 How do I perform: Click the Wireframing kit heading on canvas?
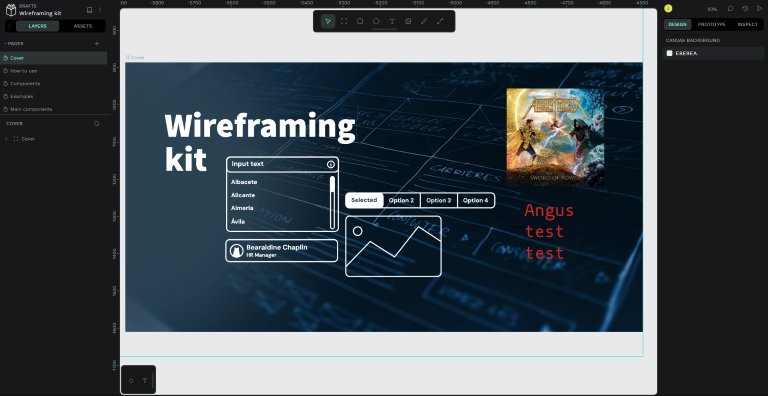(260, 142)
